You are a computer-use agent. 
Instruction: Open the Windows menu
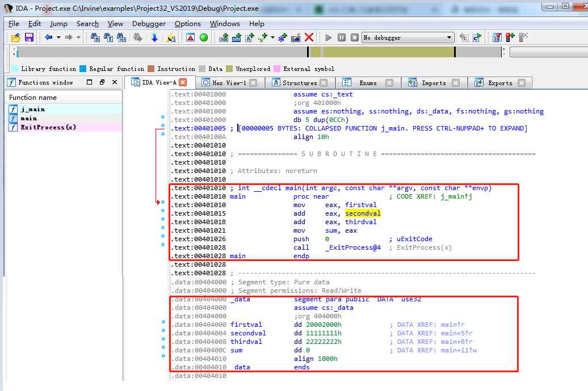pyautogui.click(x=225, y=24)
